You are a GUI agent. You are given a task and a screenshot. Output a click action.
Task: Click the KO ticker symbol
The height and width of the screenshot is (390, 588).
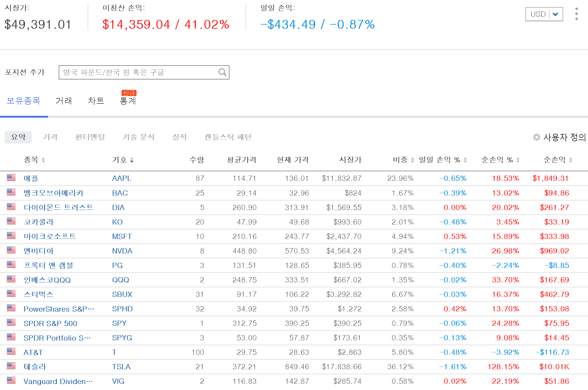click(117, 222)
